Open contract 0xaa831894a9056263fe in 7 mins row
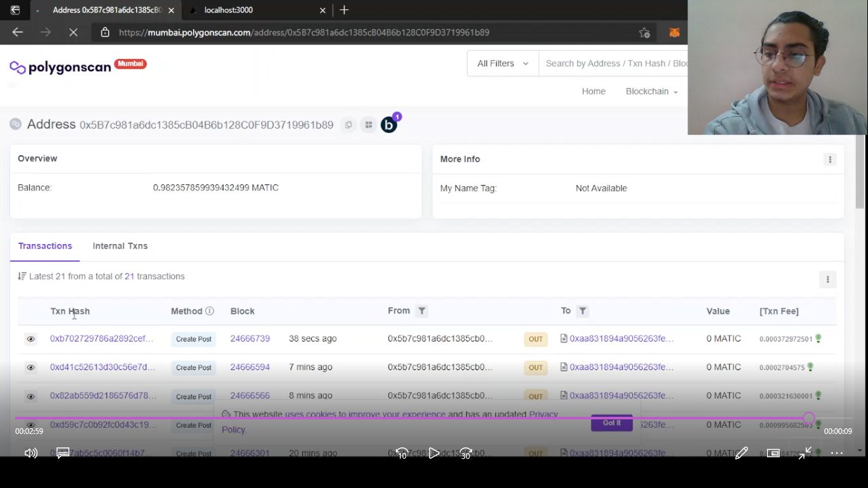 tap(621, 367)
